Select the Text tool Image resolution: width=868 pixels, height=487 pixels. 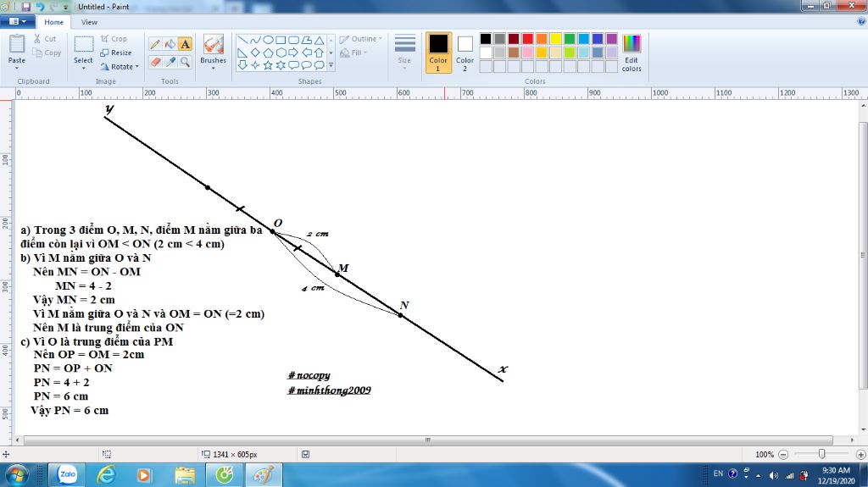pyautogui.click(x=185, y=44)
